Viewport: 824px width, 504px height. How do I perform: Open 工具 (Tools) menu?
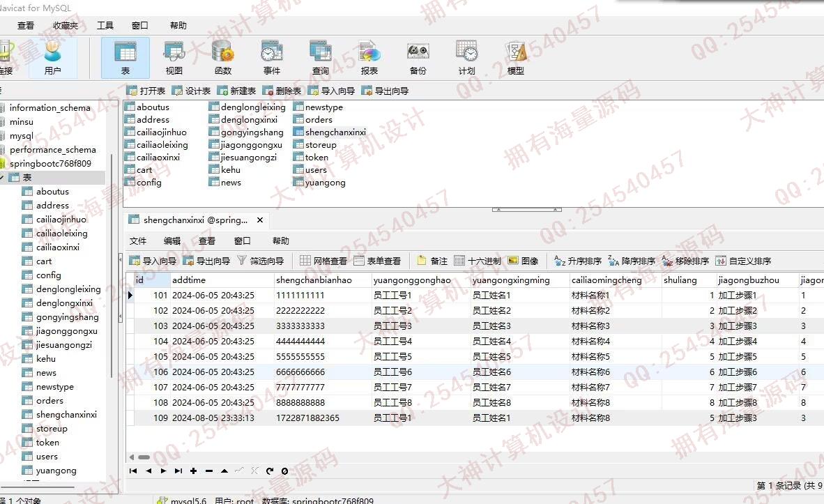[105, 25]
